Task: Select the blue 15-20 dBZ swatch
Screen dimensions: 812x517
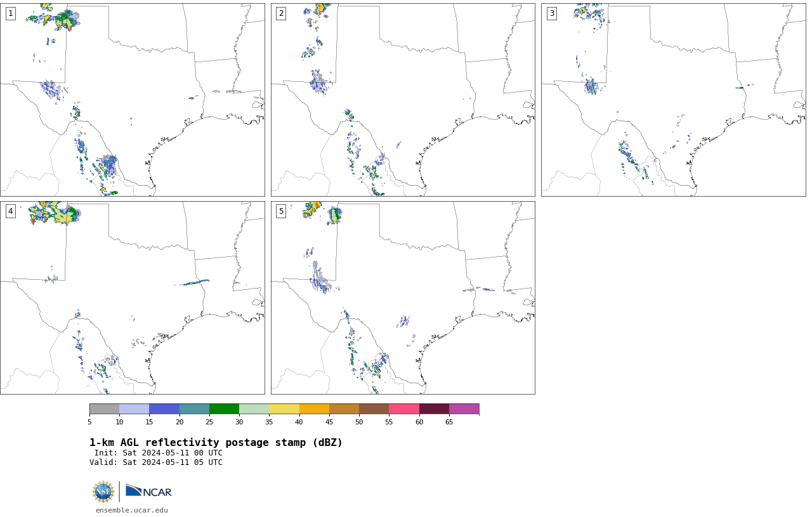Action: 164,409
